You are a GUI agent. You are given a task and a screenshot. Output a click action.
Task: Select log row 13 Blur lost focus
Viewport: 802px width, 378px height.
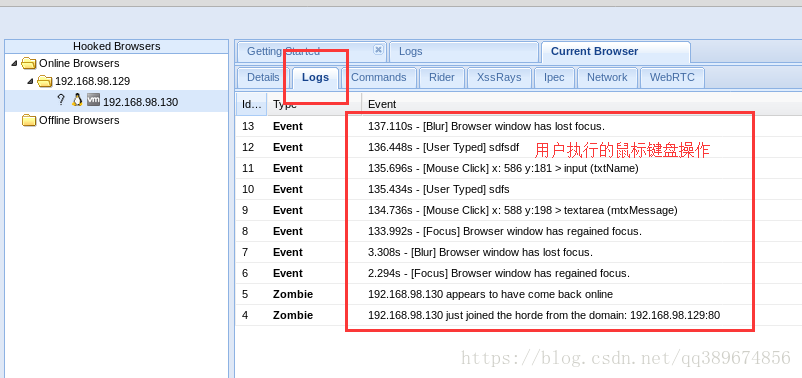[x=519, y=126]
